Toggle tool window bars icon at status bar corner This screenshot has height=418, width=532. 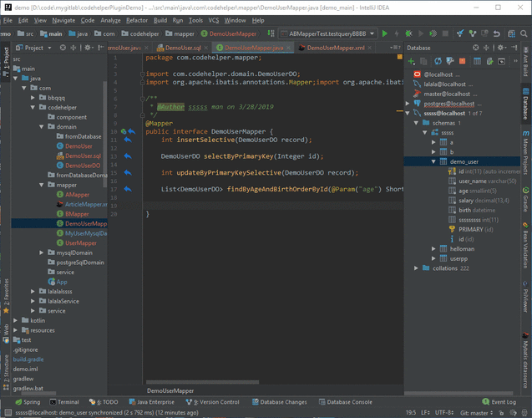pos(8,413)
